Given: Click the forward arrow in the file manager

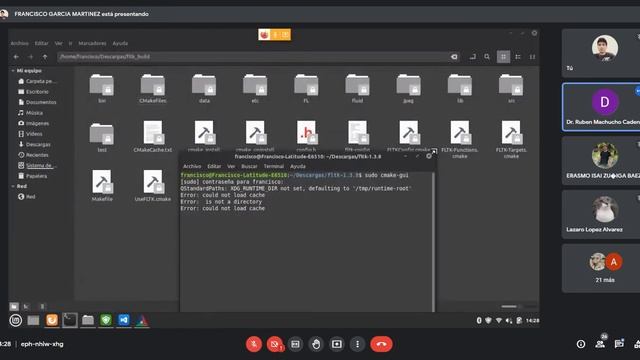Looking at the screenshot, I should point(31,57).
